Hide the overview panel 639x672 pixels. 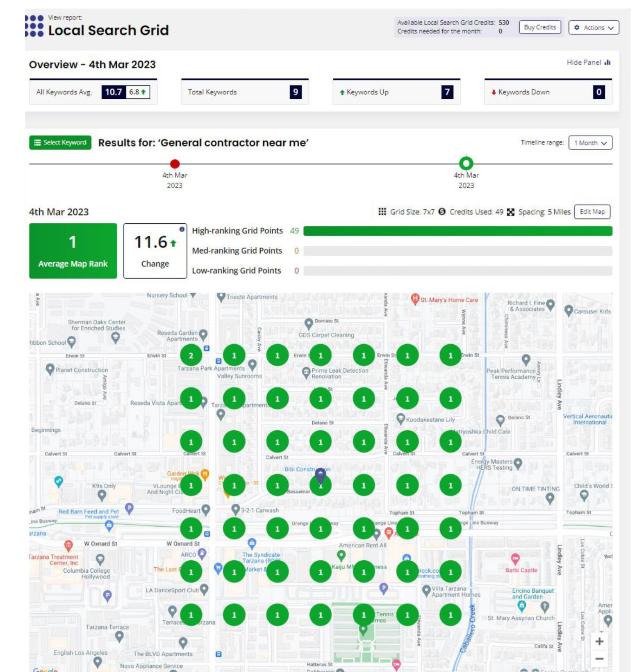(x=588, y=63)
